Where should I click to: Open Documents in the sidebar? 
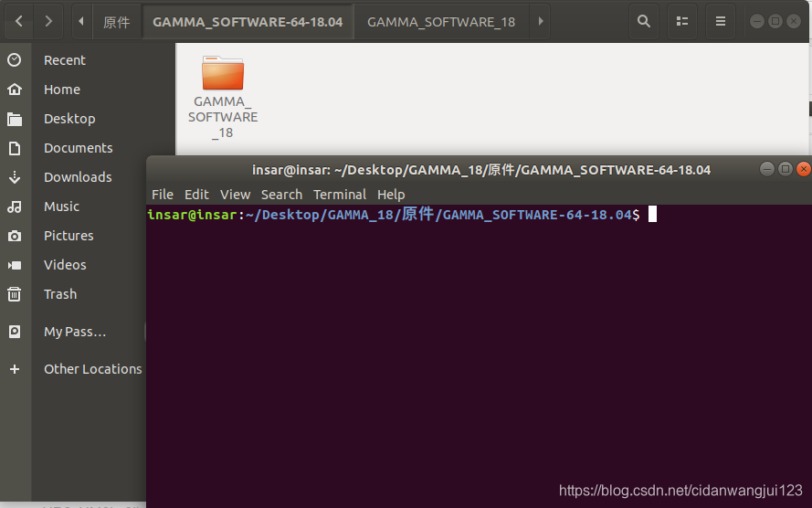(x=79, y=148)
